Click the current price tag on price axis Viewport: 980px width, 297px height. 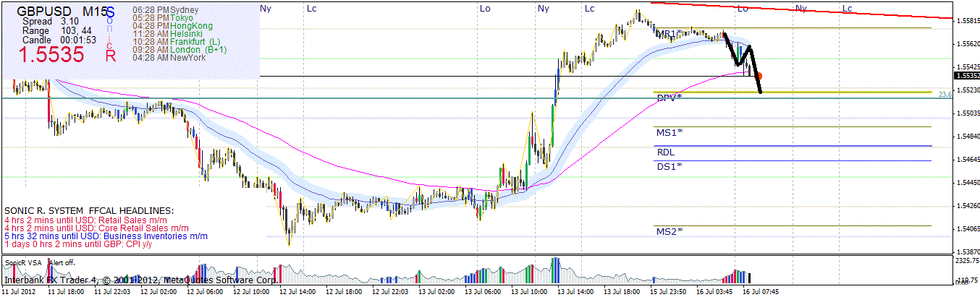[966, 75]
